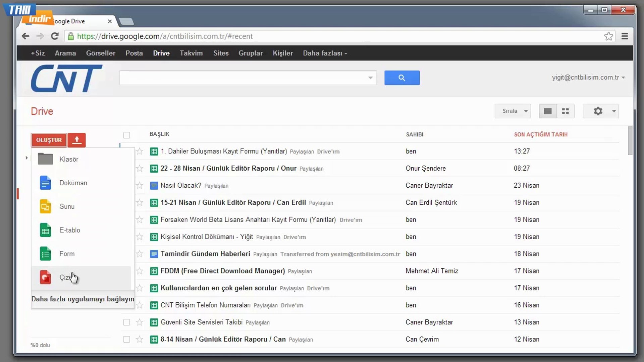This screenshot has height=362, width=644.
Task: Click the OLUŞTUR create button
Action: (x=49, y=140)
